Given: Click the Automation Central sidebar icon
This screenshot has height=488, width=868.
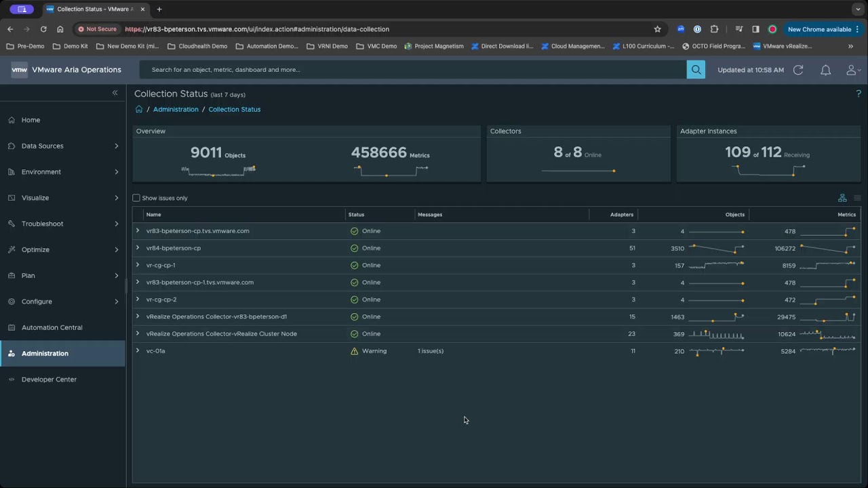Looking at the screenshot, I should coord(12,327).
